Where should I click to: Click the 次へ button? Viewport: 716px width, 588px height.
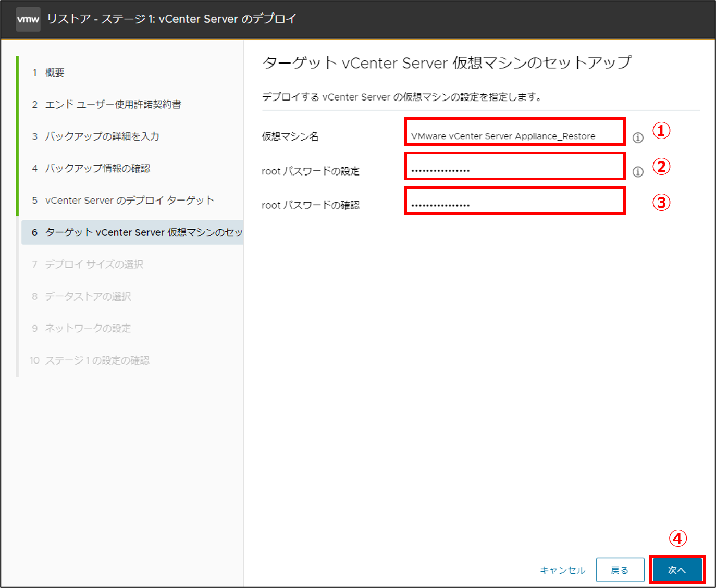pyautogui.click(x=677, y=570)
